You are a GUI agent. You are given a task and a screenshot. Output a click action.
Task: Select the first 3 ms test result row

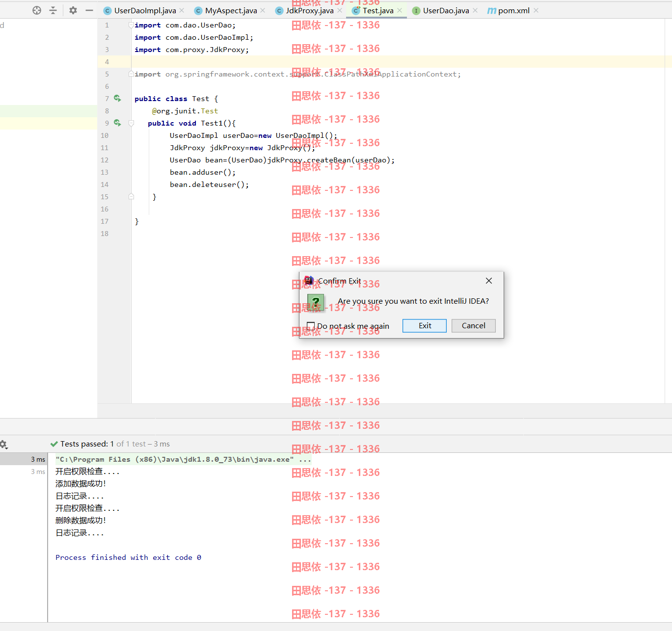tap(24, 459)
